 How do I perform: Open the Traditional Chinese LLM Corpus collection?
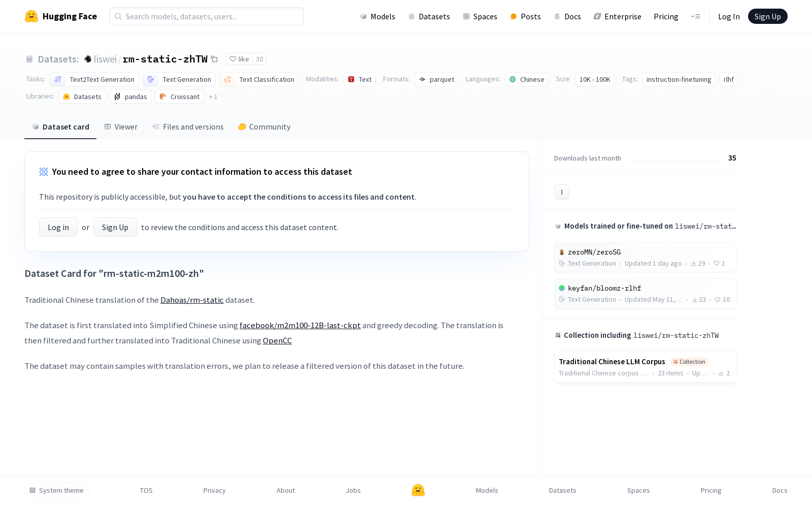click(x=645, y=367)
